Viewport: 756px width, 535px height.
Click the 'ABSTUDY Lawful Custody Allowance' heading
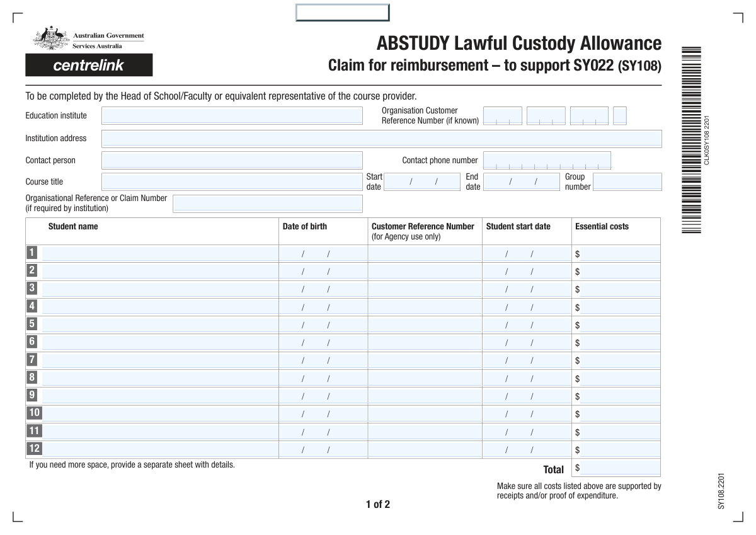(x=519, y=43)
